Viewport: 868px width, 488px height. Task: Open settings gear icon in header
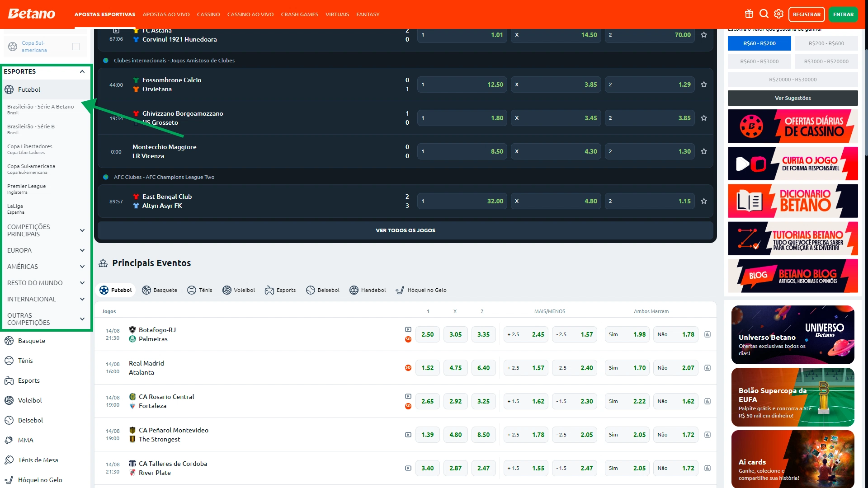point(778,14)
